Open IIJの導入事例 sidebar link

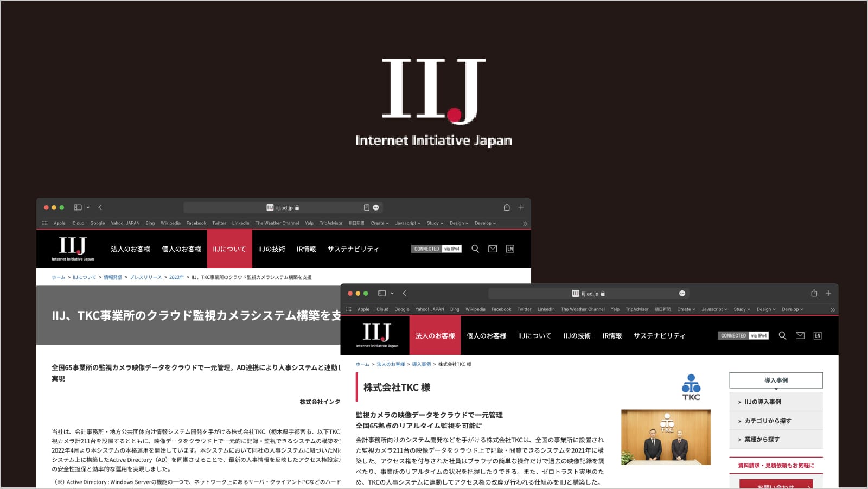click(776, 402)
